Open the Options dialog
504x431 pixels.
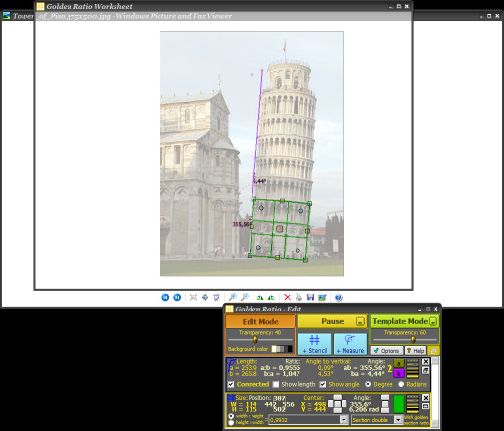click(387, 351)
